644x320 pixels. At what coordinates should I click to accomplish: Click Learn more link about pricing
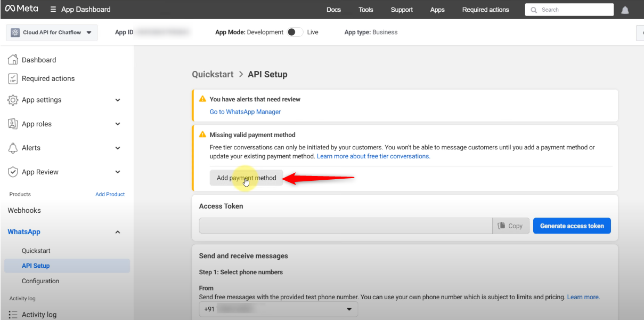pyautogui.click(x=583, y=297)
